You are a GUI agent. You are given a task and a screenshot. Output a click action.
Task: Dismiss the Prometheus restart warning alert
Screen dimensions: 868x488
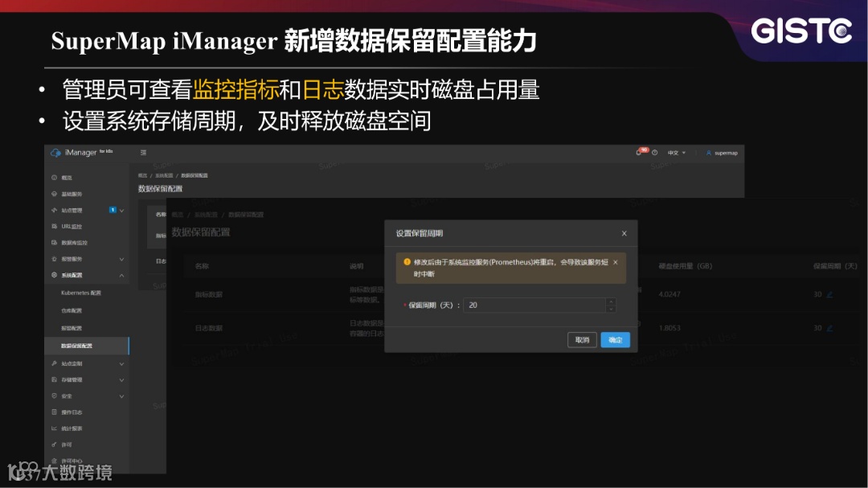[x=615, y=262]
